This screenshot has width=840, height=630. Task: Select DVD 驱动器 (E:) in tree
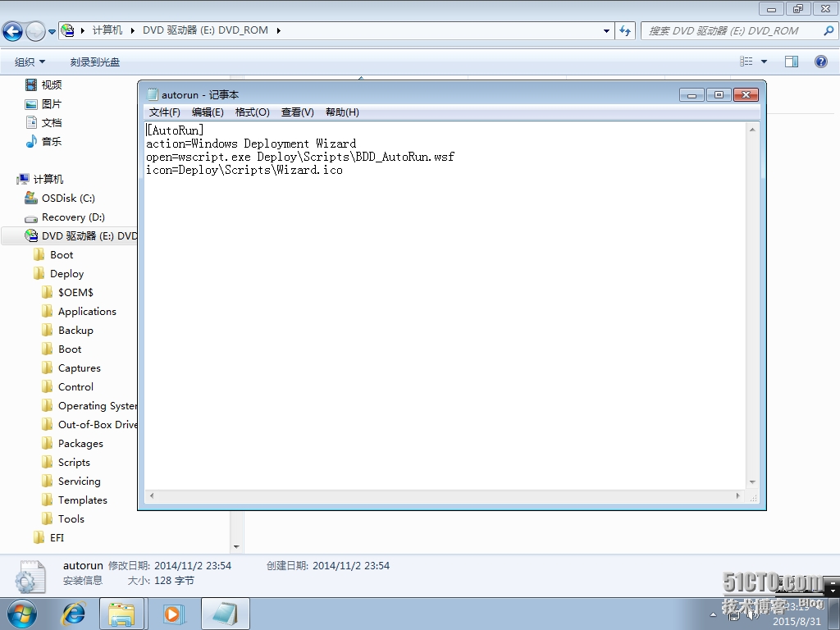pos(81,235)
